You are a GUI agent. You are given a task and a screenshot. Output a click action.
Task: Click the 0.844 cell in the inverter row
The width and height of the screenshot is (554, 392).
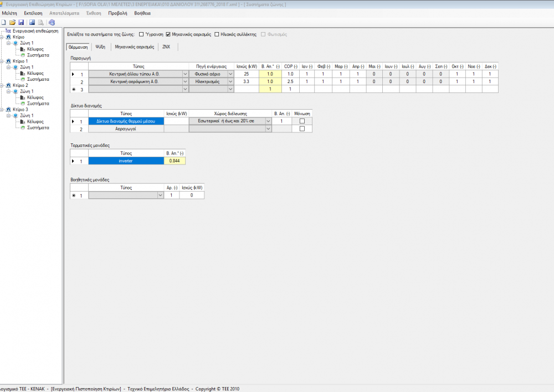point(175,161)
